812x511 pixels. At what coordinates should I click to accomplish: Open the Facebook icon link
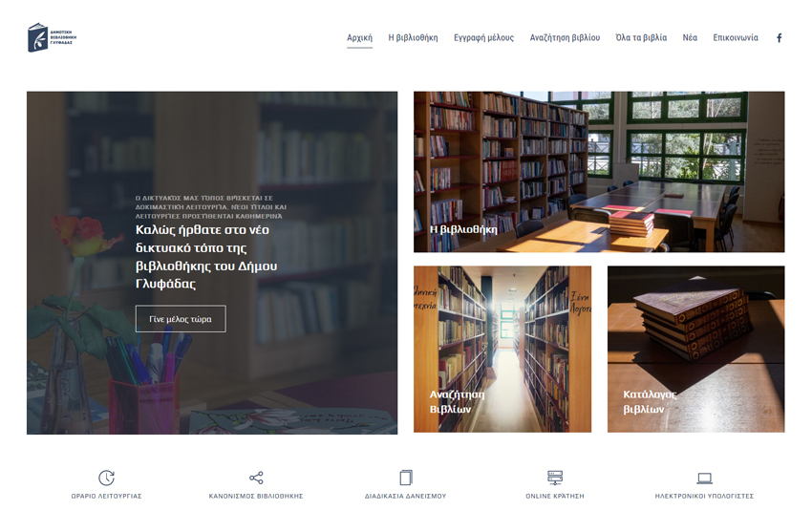pos(779,38)
